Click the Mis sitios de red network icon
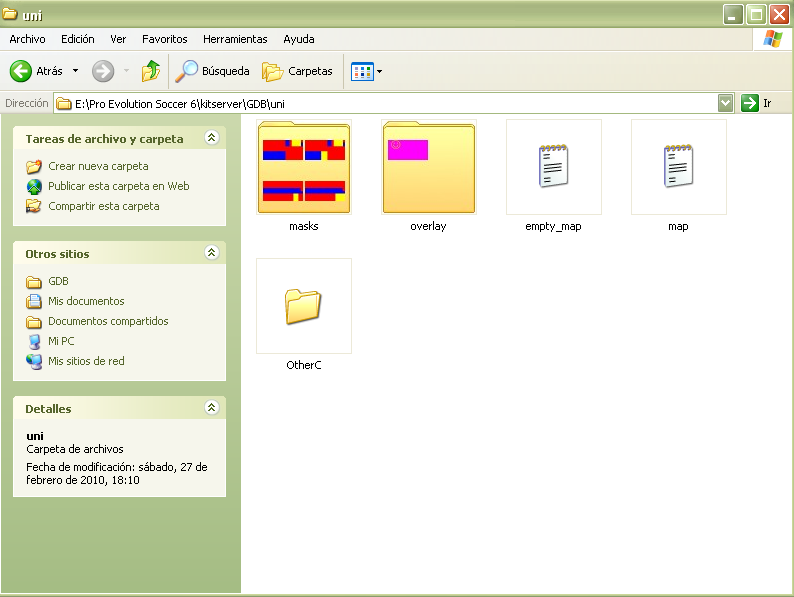The width and height of the screenshot is (794, 597). point(34,362)
